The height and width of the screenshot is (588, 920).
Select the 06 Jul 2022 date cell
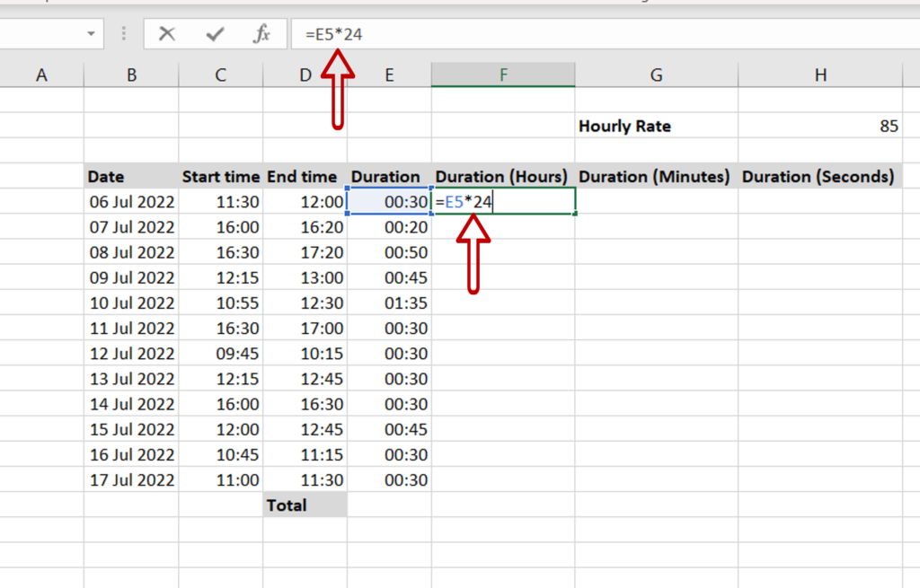click(131, 202)
